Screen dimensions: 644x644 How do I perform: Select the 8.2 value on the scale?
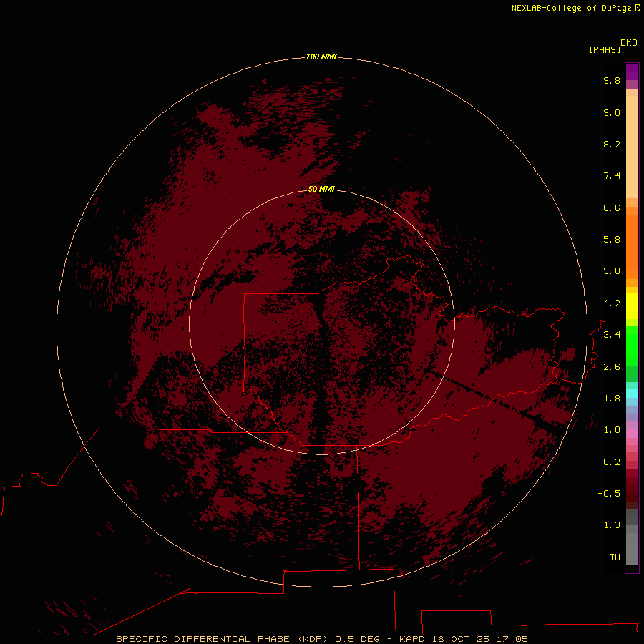(x=612, y=144)
